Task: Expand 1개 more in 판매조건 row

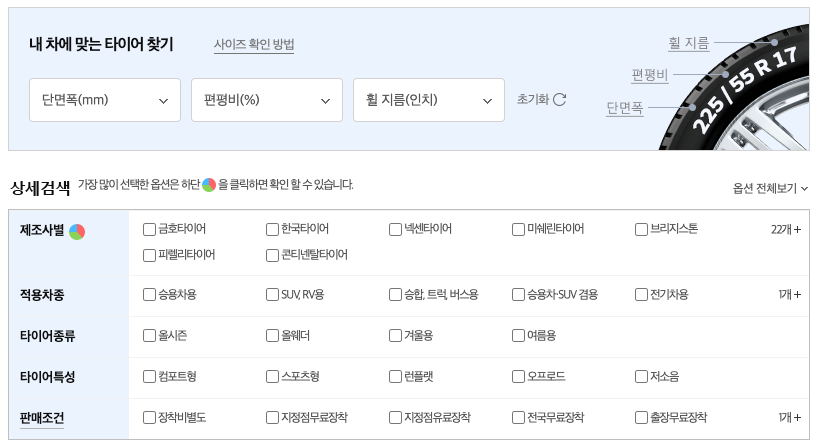Action: pos(790,418)
